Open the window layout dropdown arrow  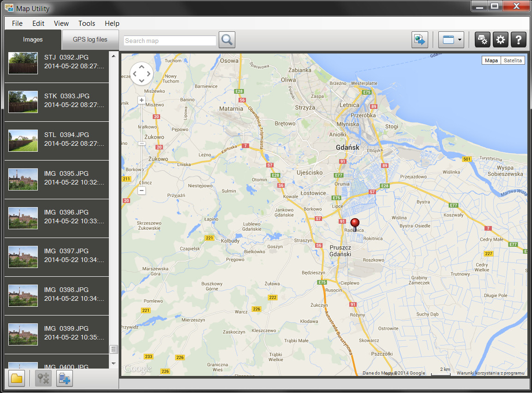[x=460, y=40]
